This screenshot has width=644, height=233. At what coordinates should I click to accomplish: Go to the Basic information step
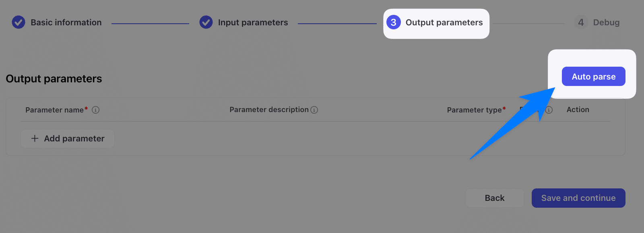[x=66, y=22]
